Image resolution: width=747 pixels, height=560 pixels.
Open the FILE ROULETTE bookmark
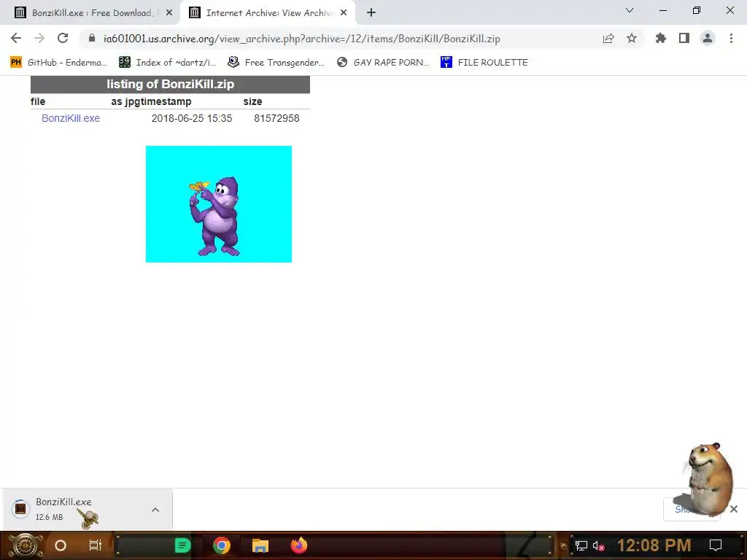tap(484, 63)
